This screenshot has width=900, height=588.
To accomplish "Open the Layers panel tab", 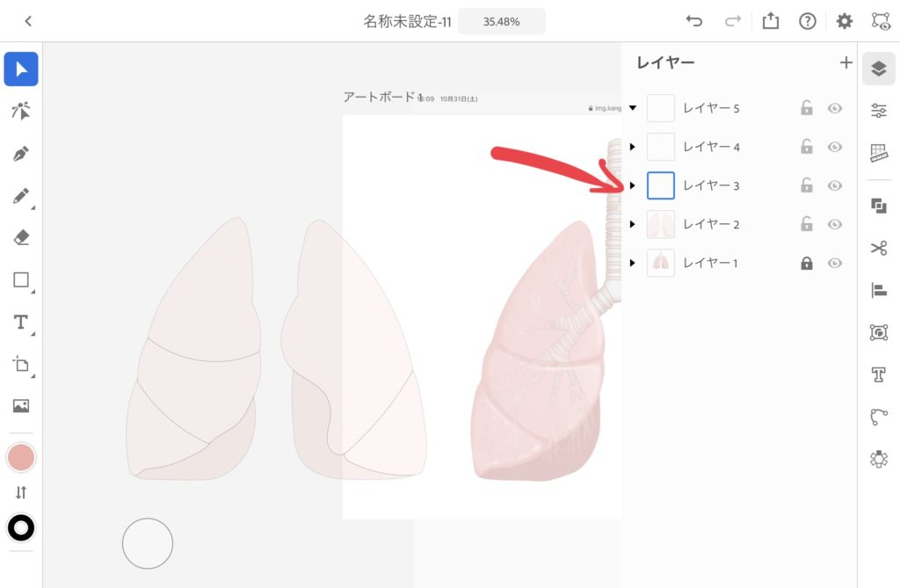I will point(878,69).
